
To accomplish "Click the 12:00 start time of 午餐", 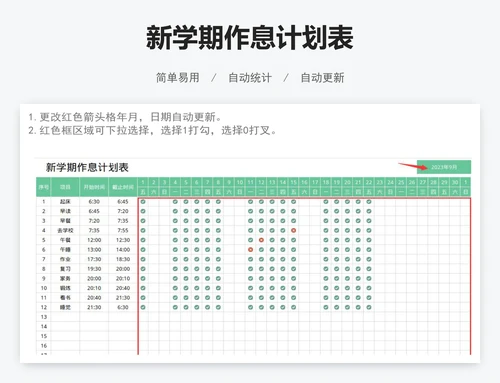I will click(x=94, y=240).
